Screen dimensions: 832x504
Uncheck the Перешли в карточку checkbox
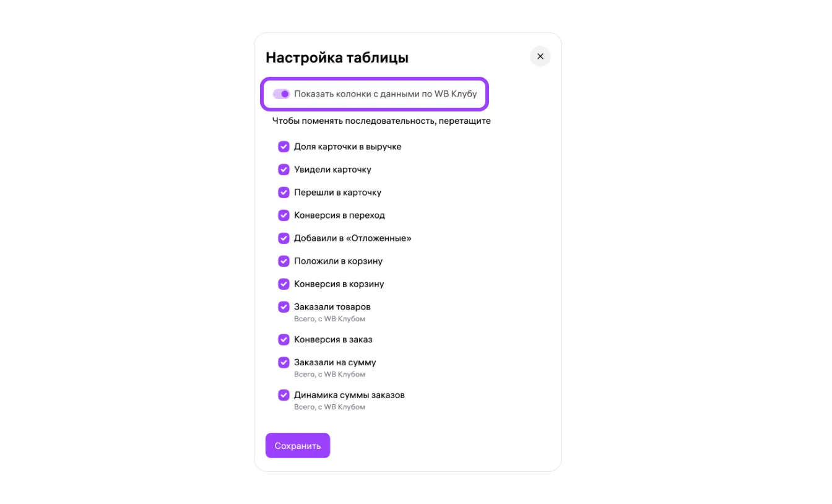284,193
